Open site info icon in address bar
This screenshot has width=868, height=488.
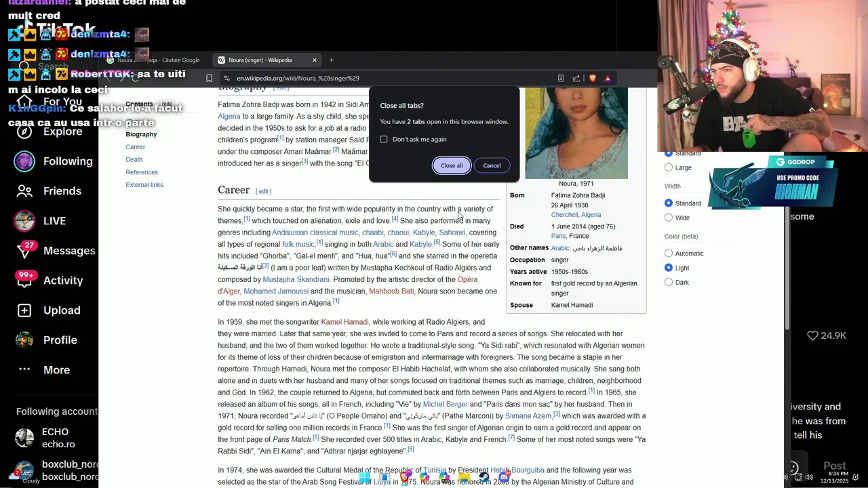point(226,78)
